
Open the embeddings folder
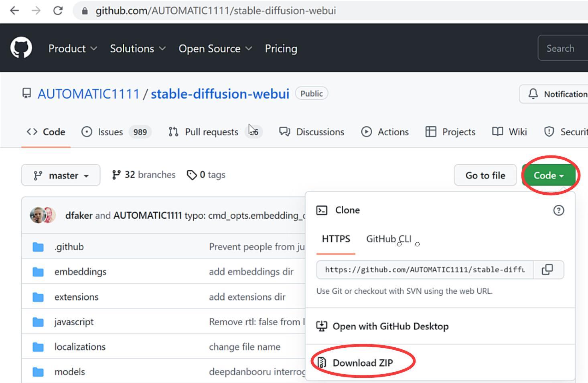80,272
